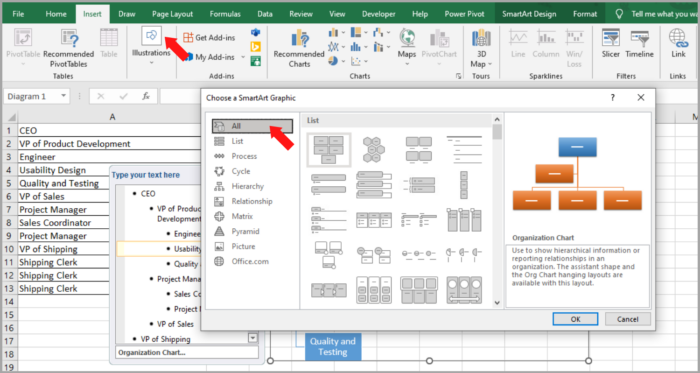700x373 pixels.
Task: Click the formula bar input
Action: (181, 96)
